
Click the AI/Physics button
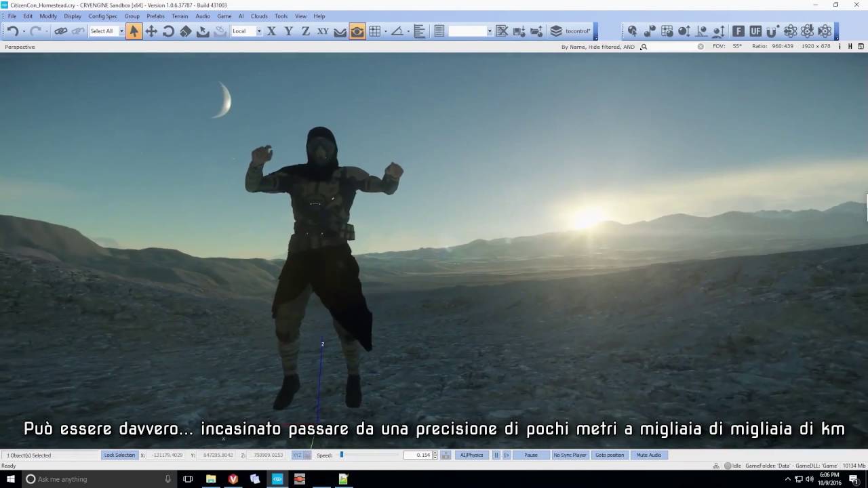point(471,455)
